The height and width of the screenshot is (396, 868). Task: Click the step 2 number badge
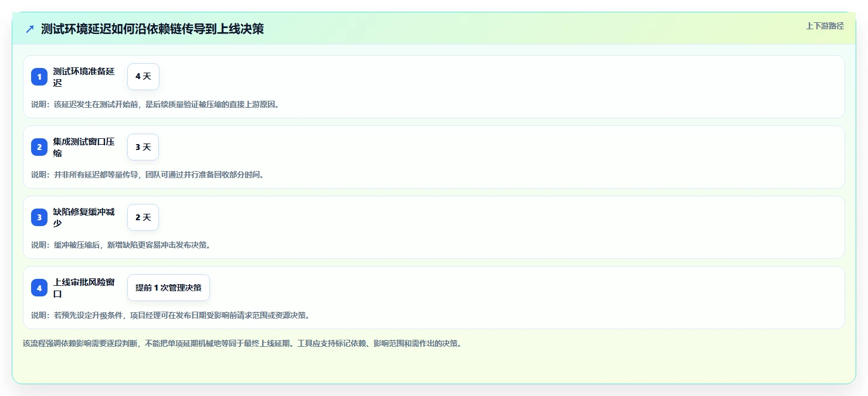coord(39,147)
